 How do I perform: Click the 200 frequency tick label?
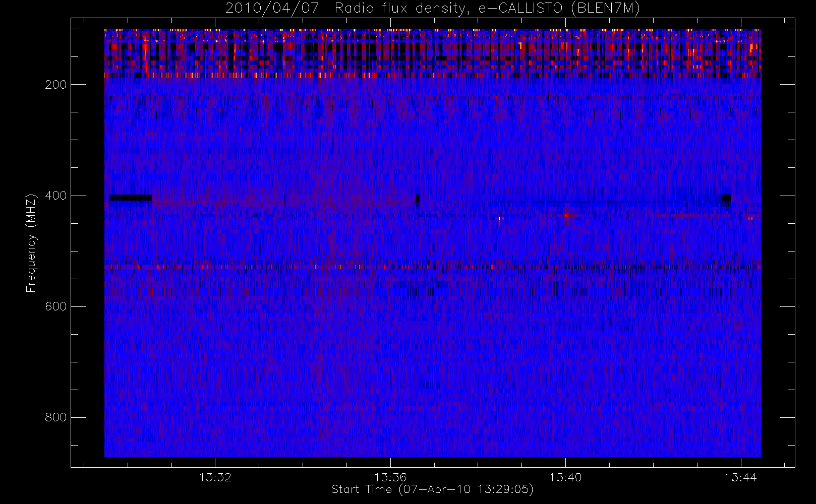55,85
